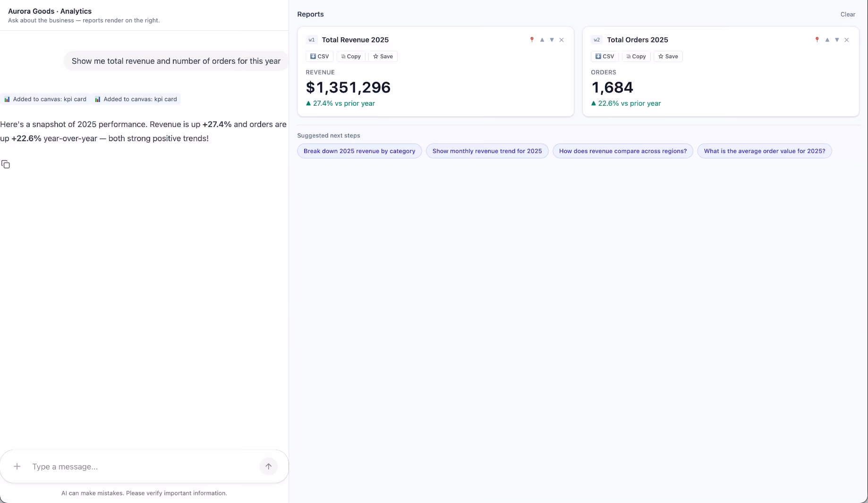Copy the Total Revenue 2025 report

pyautogui.click(x=351, y=56)
